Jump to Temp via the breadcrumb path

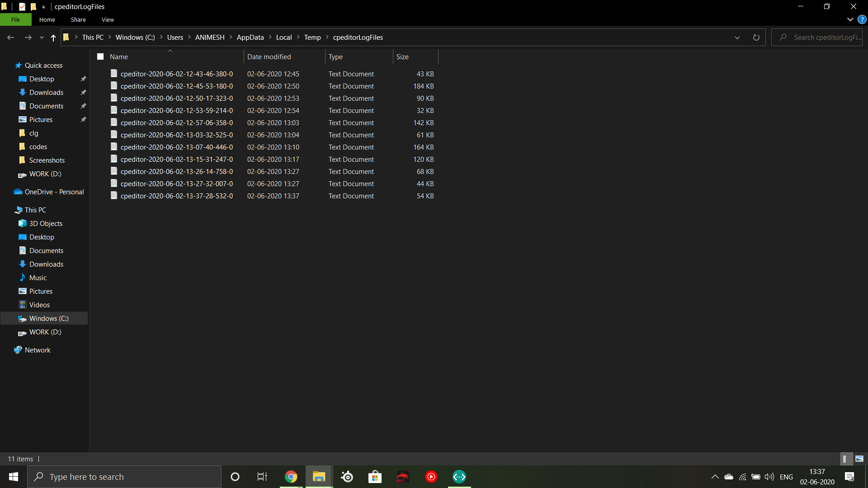312,37
